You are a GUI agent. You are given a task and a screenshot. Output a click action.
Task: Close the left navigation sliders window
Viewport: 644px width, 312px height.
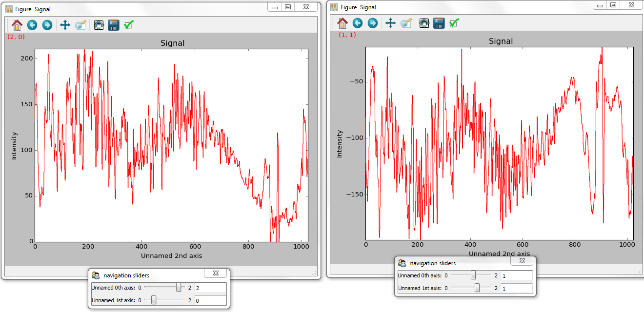pos(216,273)
